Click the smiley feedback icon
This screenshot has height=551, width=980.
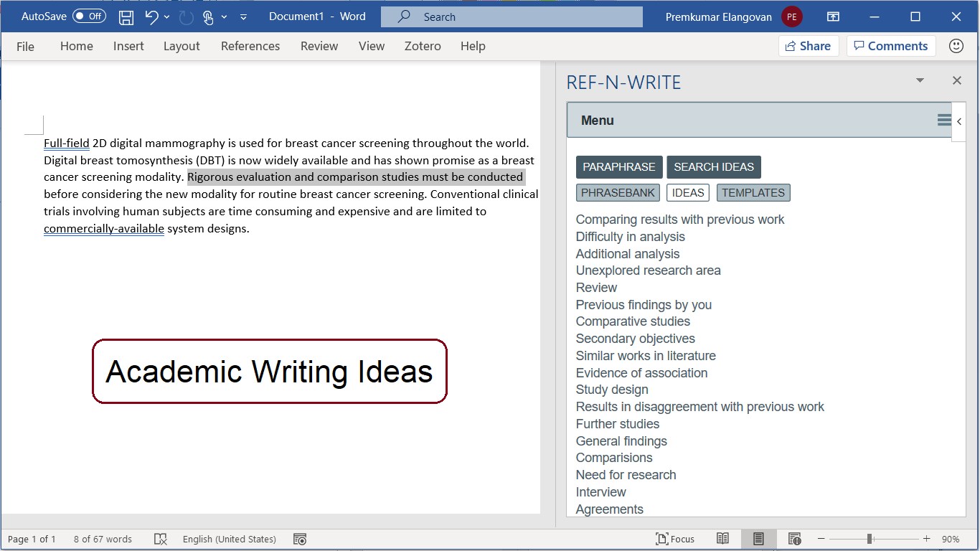point(956,46)
